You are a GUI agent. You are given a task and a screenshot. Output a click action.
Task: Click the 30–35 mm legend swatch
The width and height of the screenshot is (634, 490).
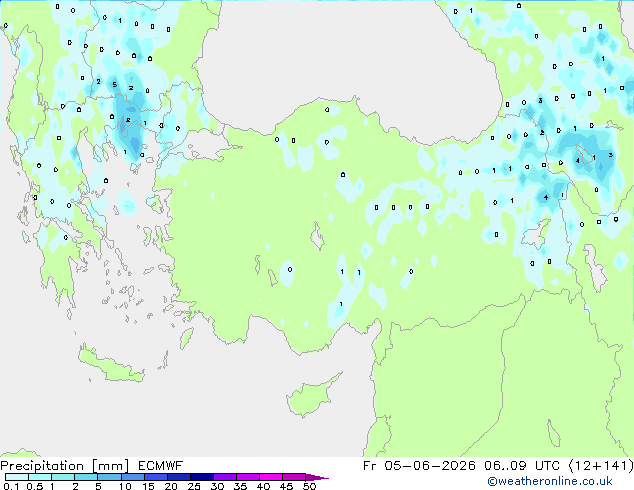(224, 477)
